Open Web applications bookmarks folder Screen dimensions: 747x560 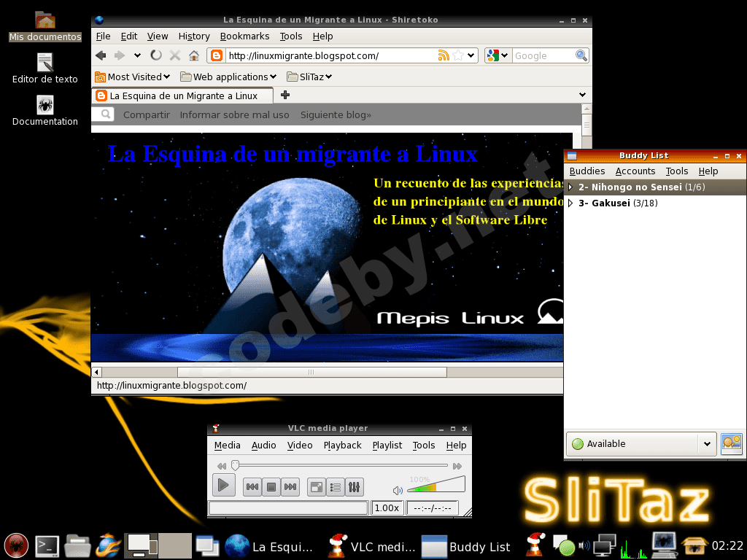click(228, 77)
